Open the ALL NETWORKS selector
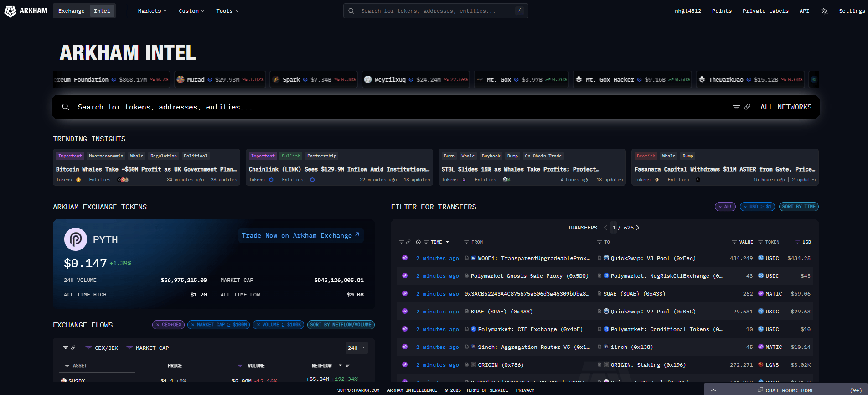This screenshot has height=395, width=868. pos(786,107)
